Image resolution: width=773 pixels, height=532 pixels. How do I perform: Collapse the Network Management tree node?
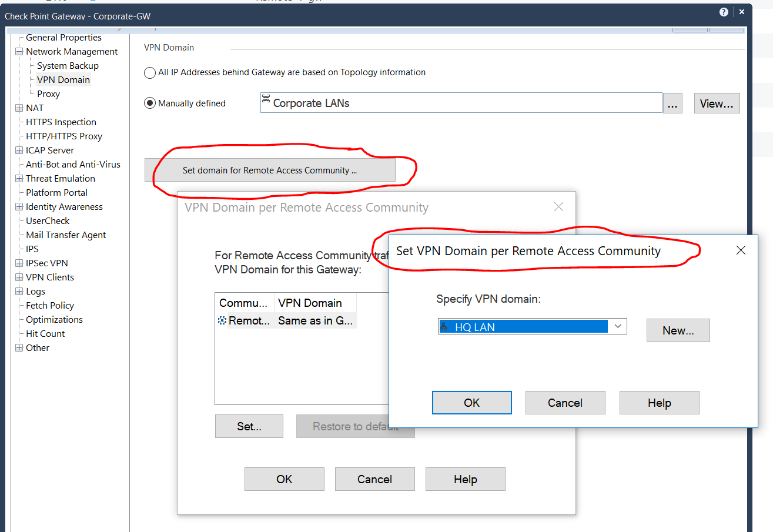19,52
